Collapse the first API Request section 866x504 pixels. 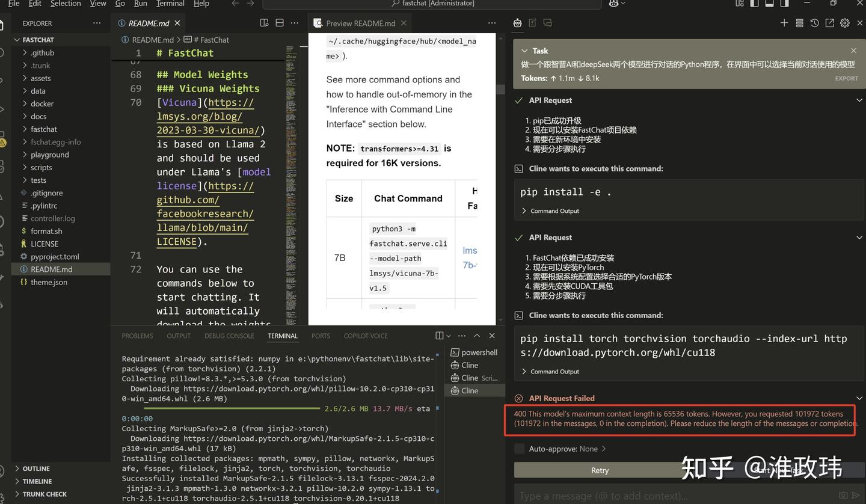[x=859, y=100]
